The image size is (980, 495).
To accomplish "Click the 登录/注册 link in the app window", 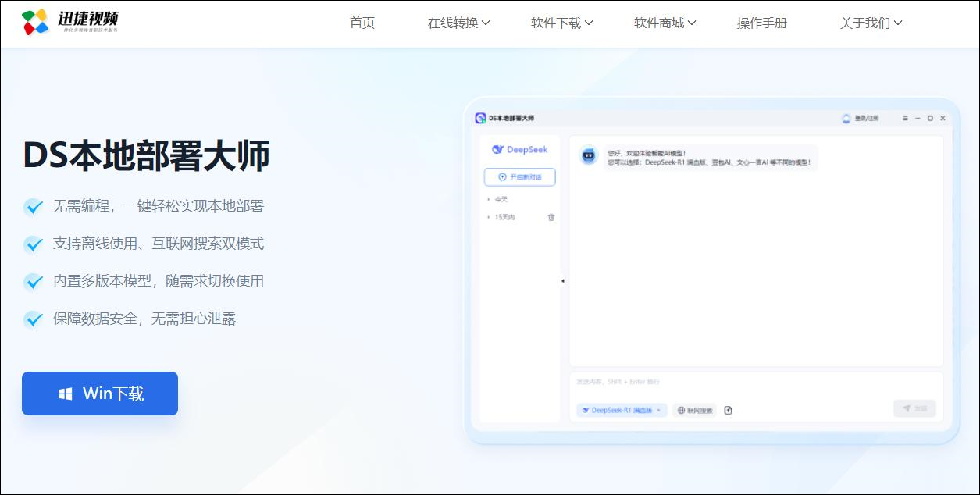I will pos(867,119).
